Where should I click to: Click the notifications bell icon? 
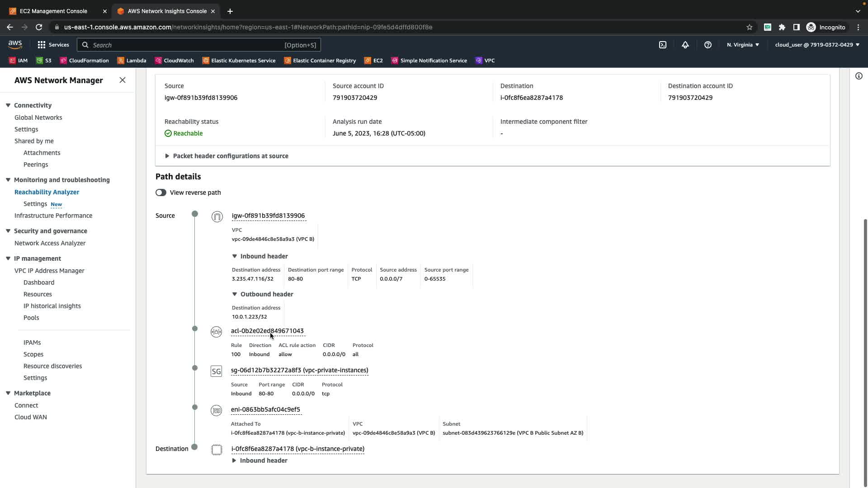(x=685, y=45)
